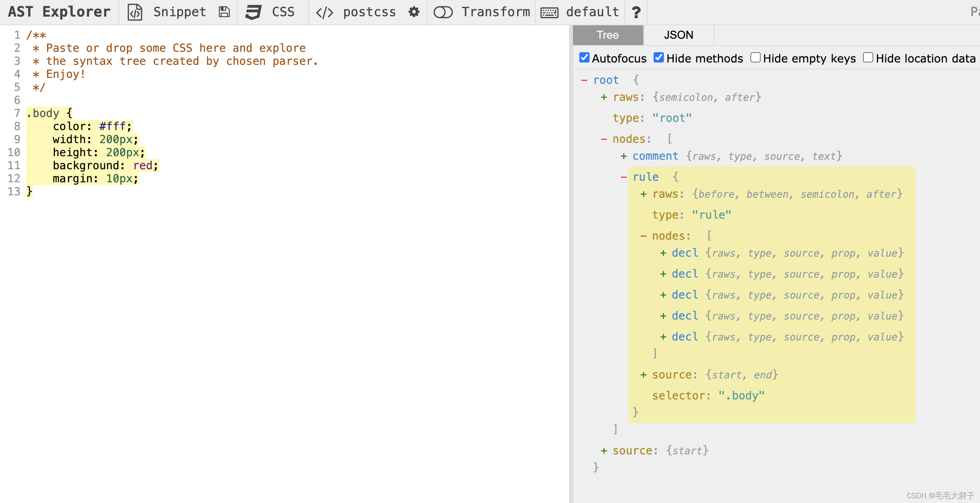
Task: Toggle the Transform switch
Action: [x=443, y=12]
